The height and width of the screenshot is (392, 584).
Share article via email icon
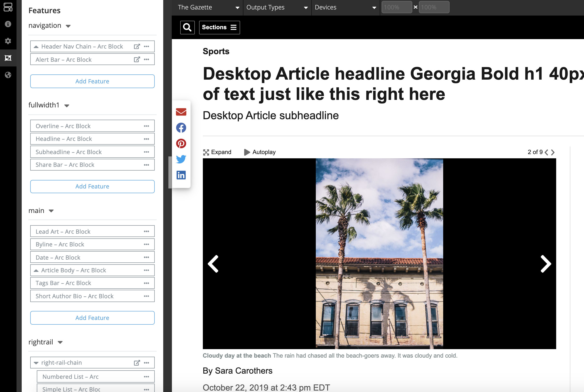coord(181,112)
